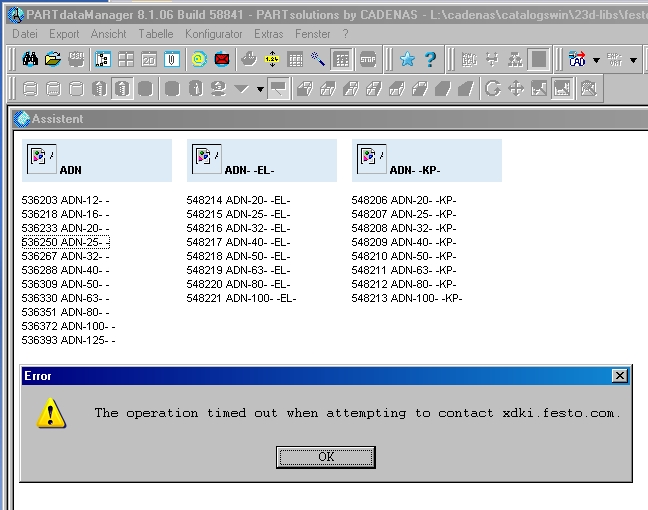648x510 pixels.
Task: Select part 536351 ADN-80- -
Action: (65, 312)
